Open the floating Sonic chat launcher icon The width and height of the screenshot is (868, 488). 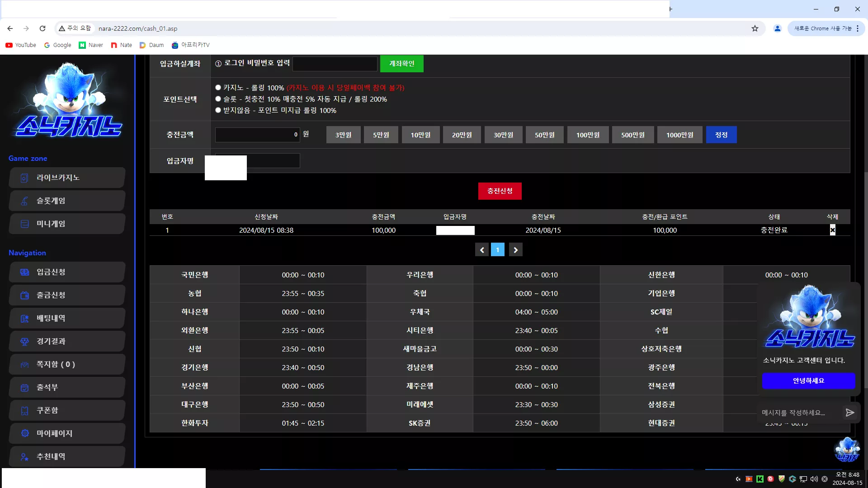pyautogui.click(x=847, y=449)
